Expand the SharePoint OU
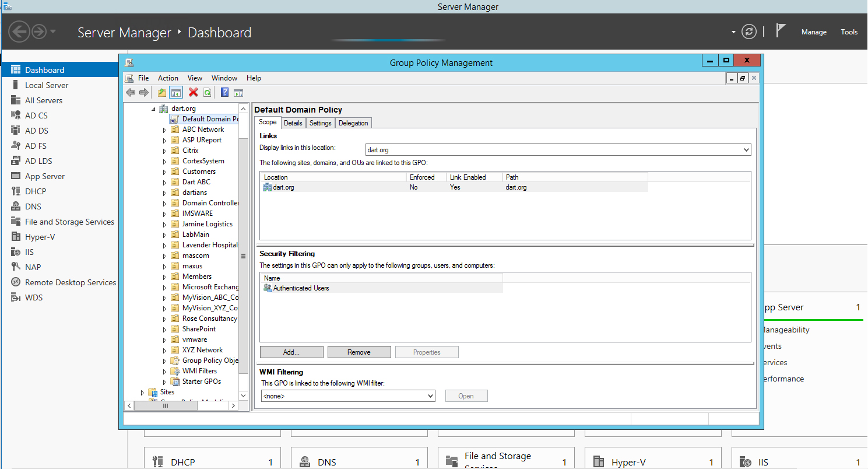 click(164, 329)
